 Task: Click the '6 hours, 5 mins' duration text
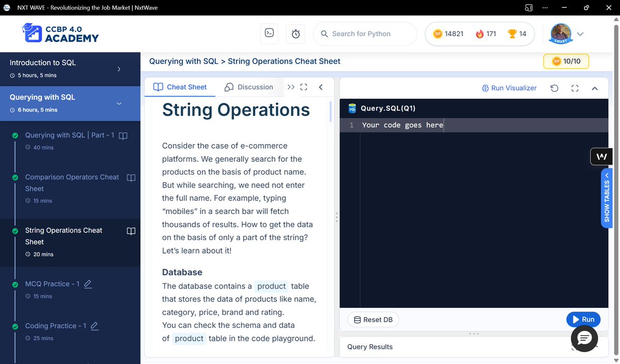tap(37, 110)
